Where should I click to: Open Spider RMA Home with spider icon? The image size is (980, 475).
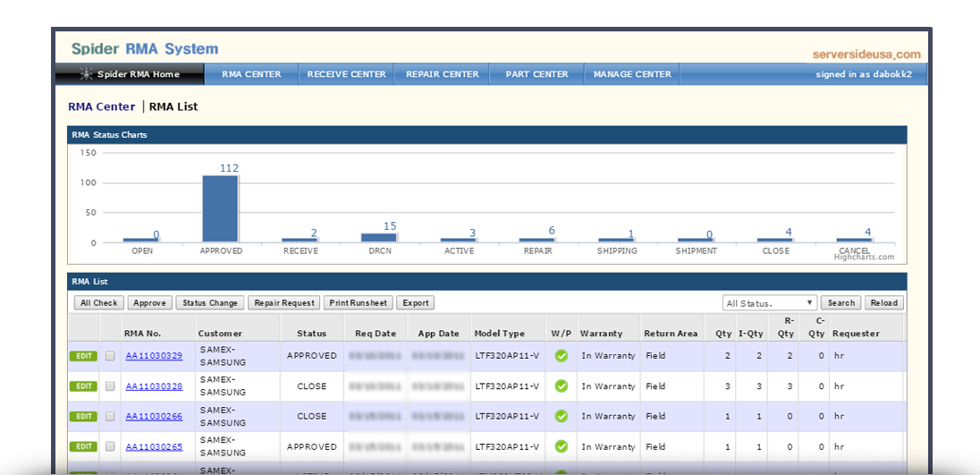click(x=130, y=74)
